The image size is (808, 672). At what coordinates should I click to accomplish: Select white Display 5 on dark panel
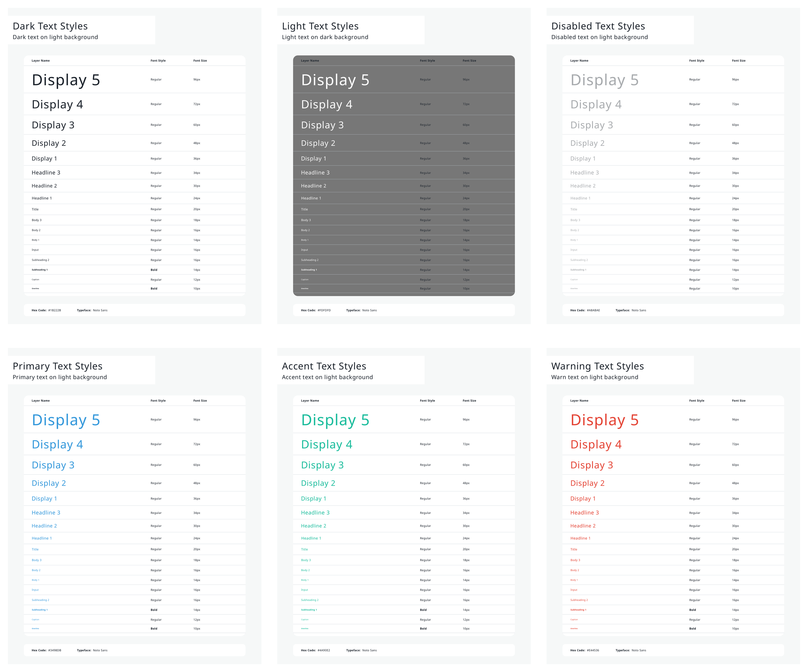[335, 80]
